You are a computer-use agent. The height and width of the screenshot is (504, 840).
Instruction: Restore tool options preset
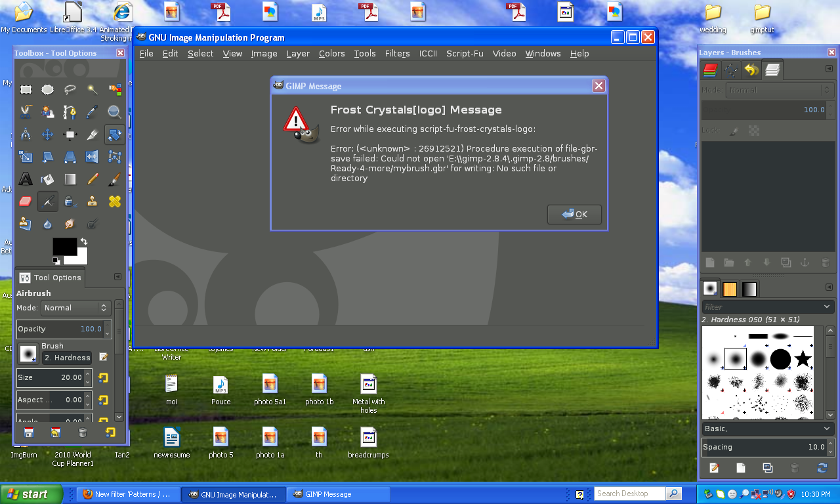[x=56, y=432]
